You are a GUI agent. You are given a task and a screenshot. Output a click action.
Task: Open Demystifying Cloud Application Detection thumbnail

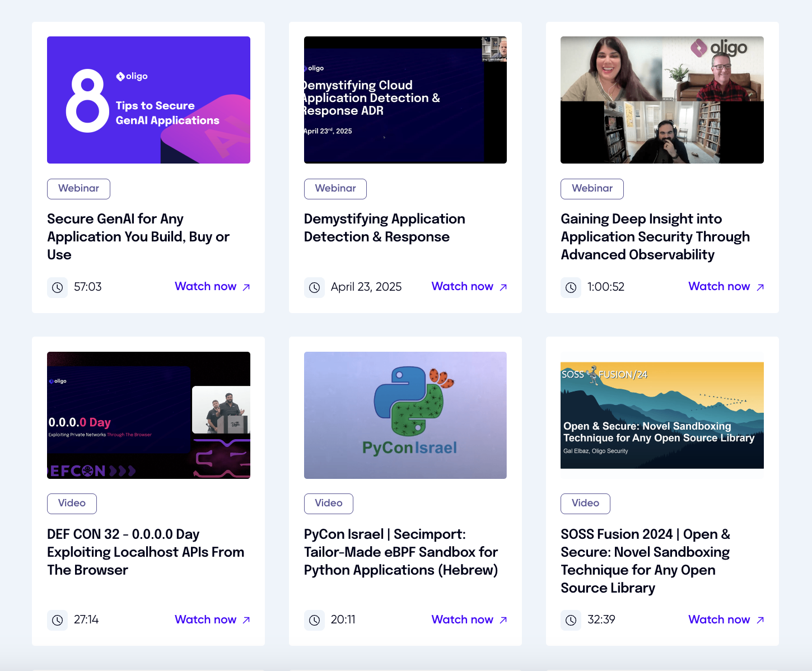(x=405, y=100)
